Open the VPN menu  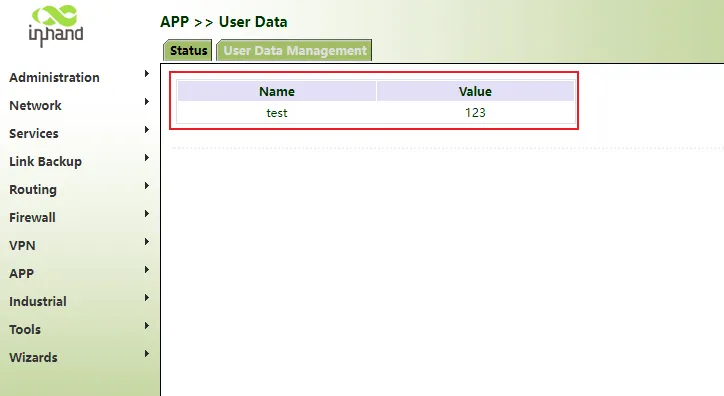[22, 246]
